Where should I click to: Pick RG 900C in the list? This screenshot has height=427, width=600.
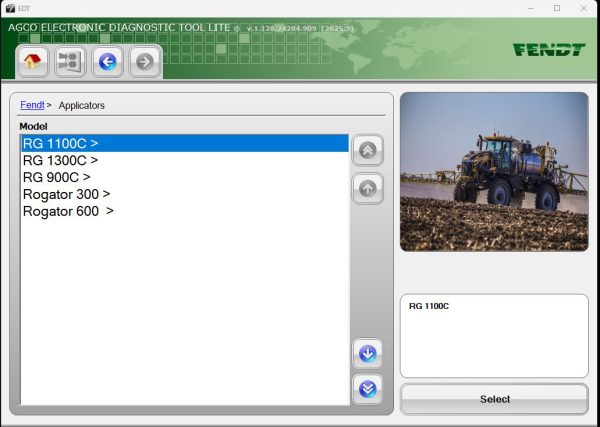(x=185, y=177)
